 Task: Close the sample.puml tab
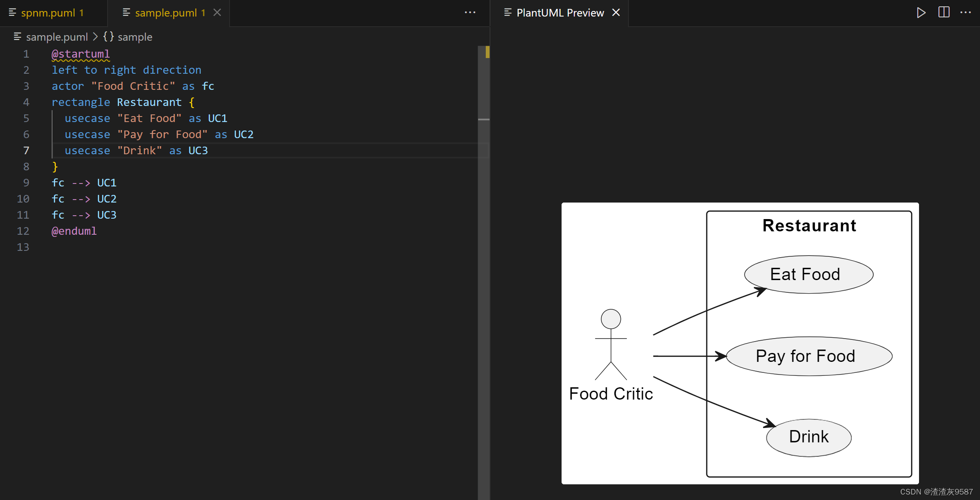click(x=217, y=13)
